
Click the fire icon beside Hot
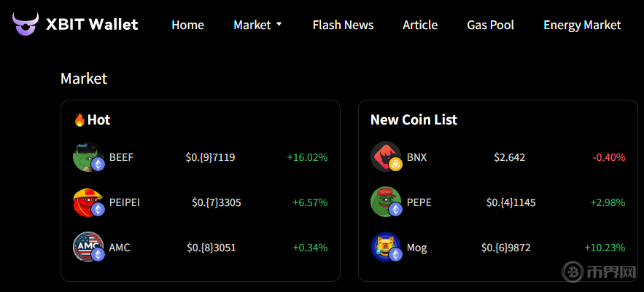79,120
